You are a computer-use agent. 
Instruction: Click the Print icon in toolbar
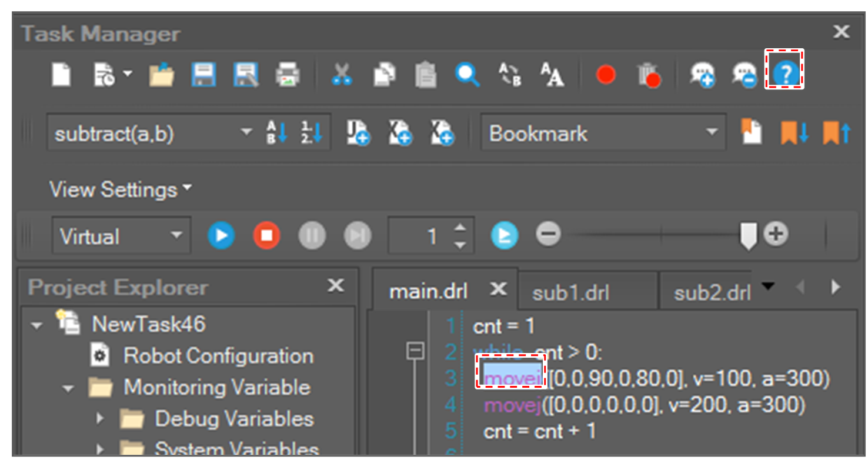(x=288, y=75)
